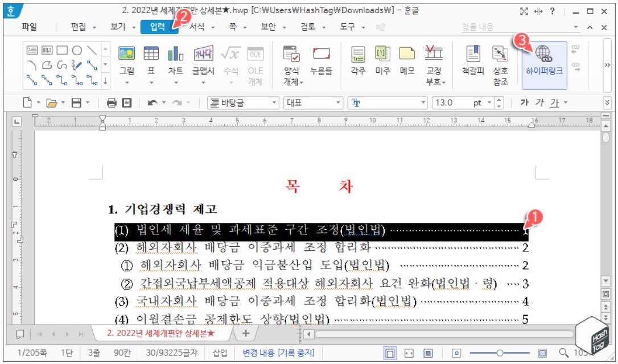Toggle bold with the first 가 button
The height and width of the screenshot is (364, 618).
coord(524,103)
